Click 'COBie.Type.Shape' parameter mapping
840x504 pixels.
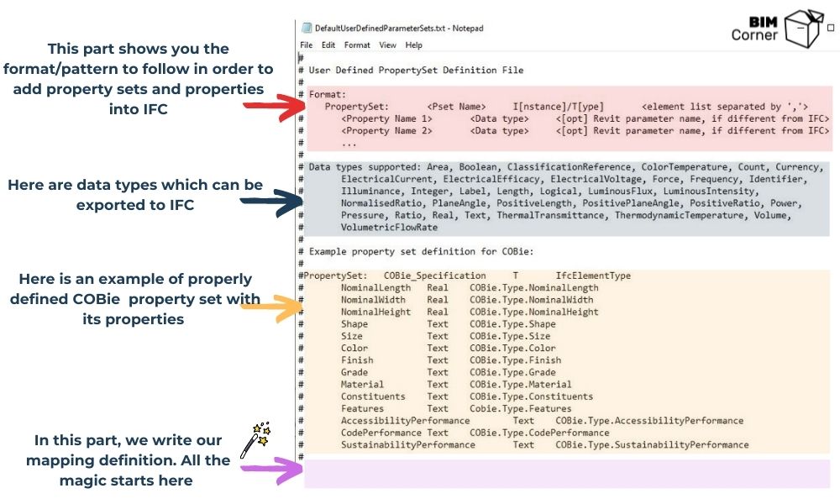pos(512,324)
